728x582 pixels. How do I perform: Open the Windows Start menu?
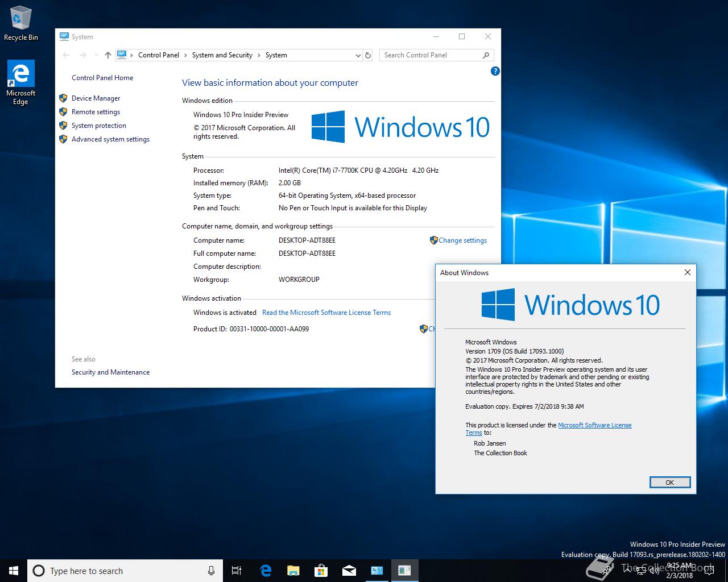[x=14, y=571]
